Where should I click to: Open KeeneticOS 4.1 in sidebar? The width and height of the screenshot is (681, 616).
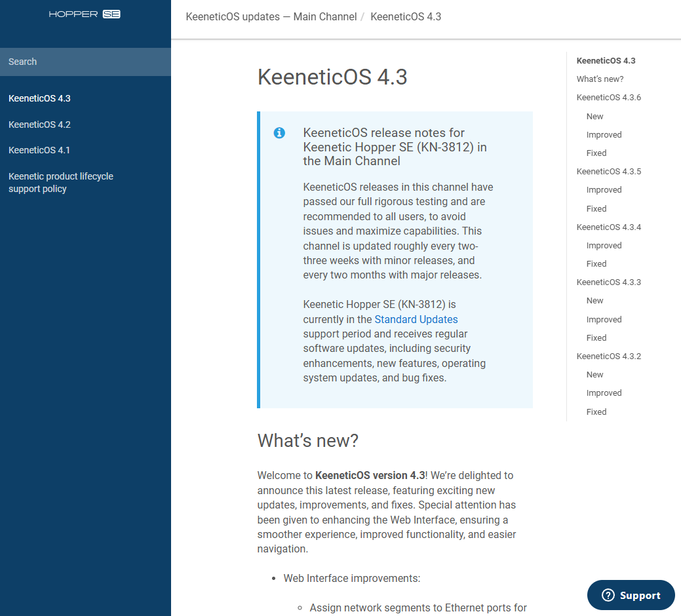click(x=39, y=150)
